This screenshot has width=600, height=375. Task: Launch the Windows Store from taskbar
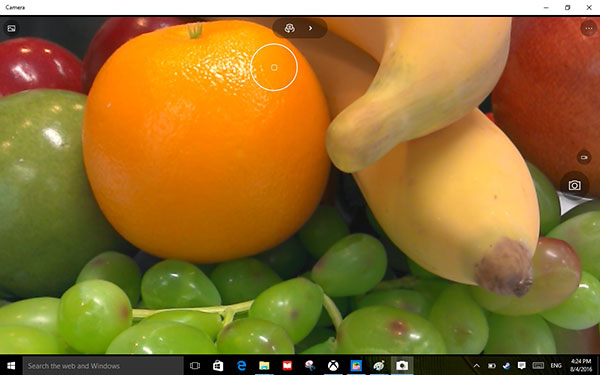(x=218, y=366)
